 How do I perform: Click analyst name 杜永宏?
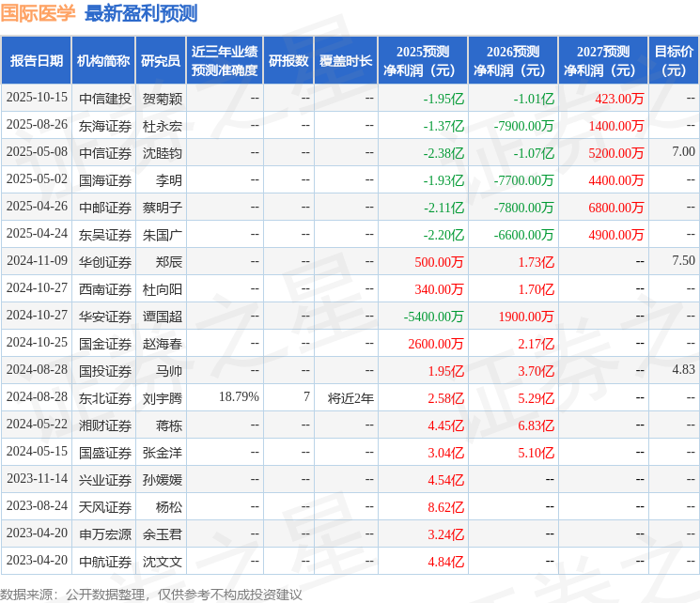coord(162,126)
